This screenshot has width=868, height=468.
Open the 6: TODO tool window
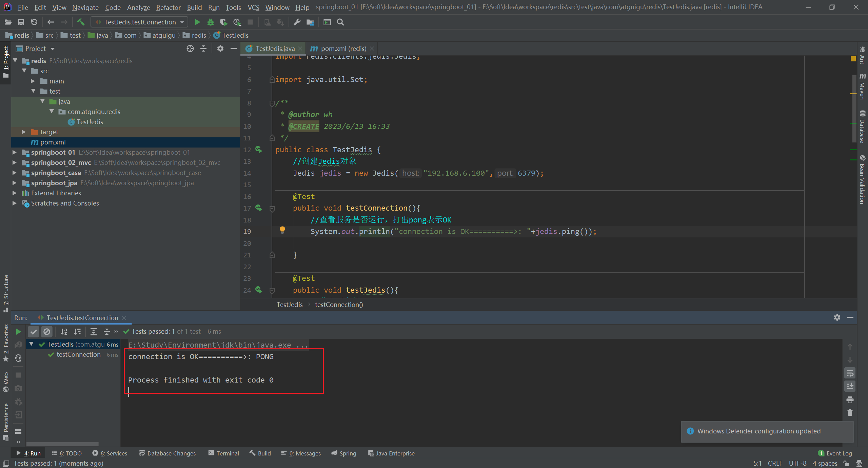[x=67, y=453]
